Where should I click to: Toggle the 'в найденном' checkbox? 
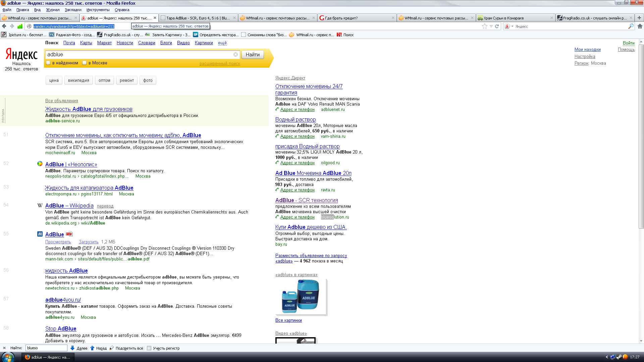coord(48,63)
